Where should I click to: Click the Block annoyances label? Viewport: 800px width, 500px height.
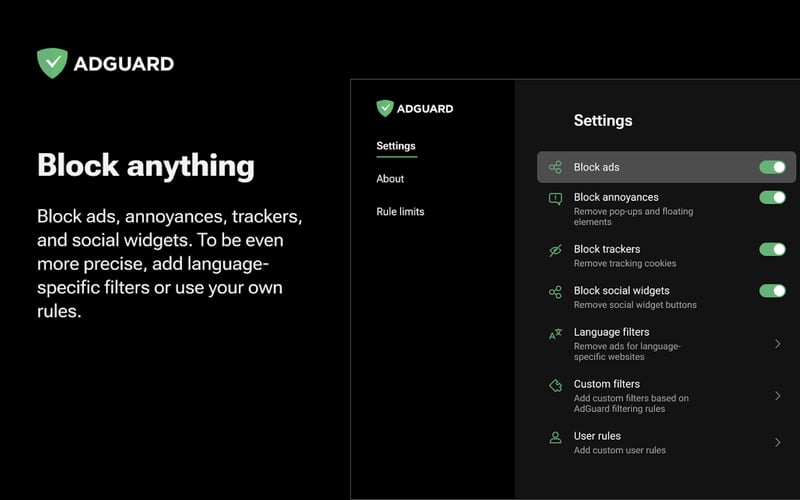pos(616,197)
